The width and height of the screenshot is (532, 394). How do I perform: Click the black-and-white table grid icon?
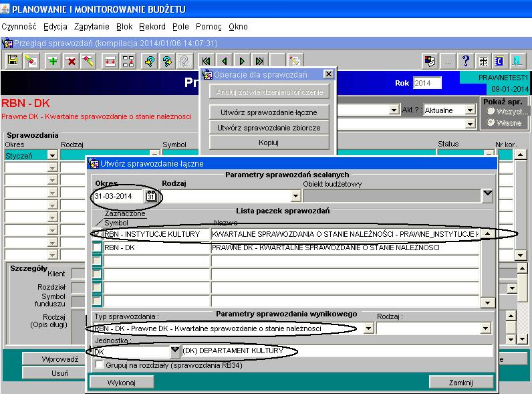(483, 61)
